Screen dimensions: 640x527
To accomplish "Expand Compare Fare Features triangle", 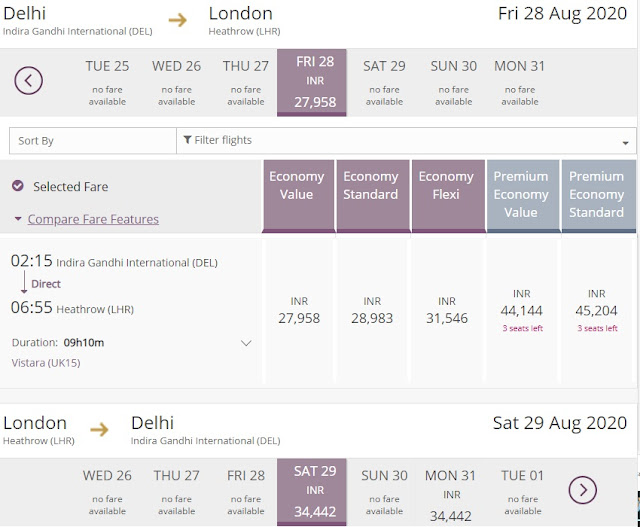I will click(18, 219).
